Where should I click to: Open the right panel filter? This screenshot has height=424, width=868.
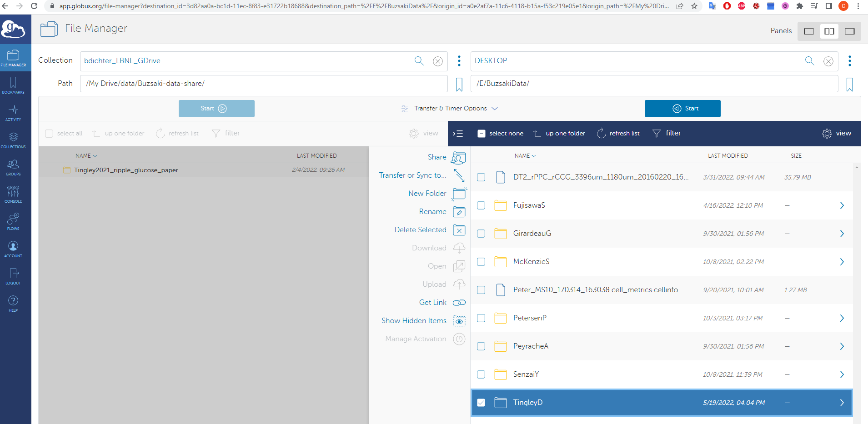(x=667, y=134)
